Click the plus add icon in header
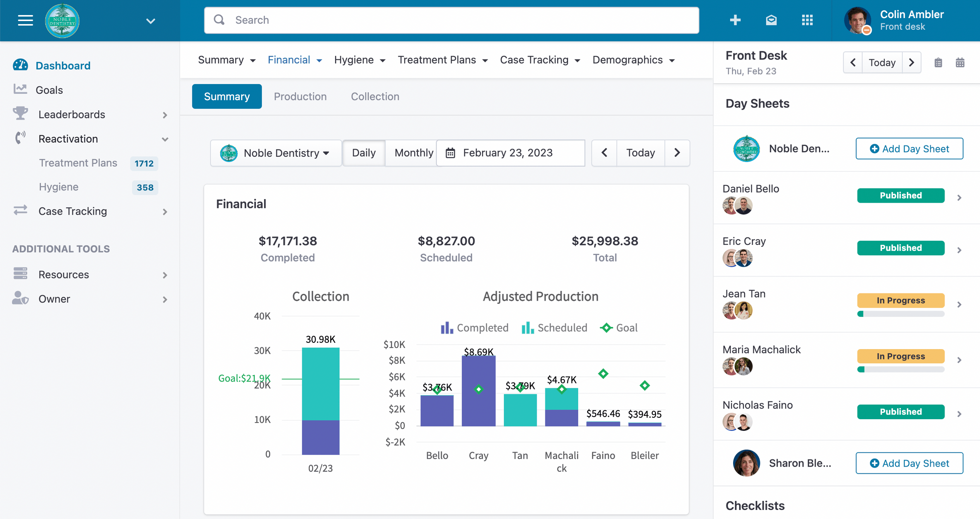The height and width of the screenshot is (519, 980). pos(735,20)
